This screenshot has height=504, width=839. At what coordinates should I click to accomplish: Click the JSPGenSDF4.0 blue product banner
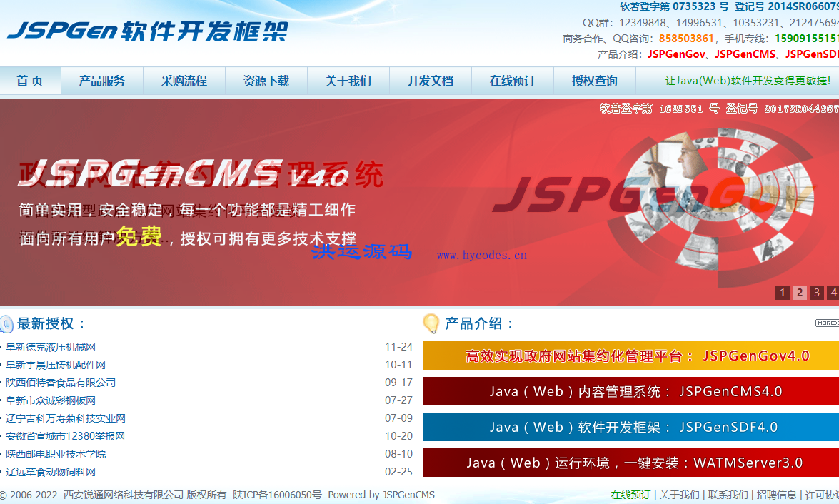tap(630, 427)
